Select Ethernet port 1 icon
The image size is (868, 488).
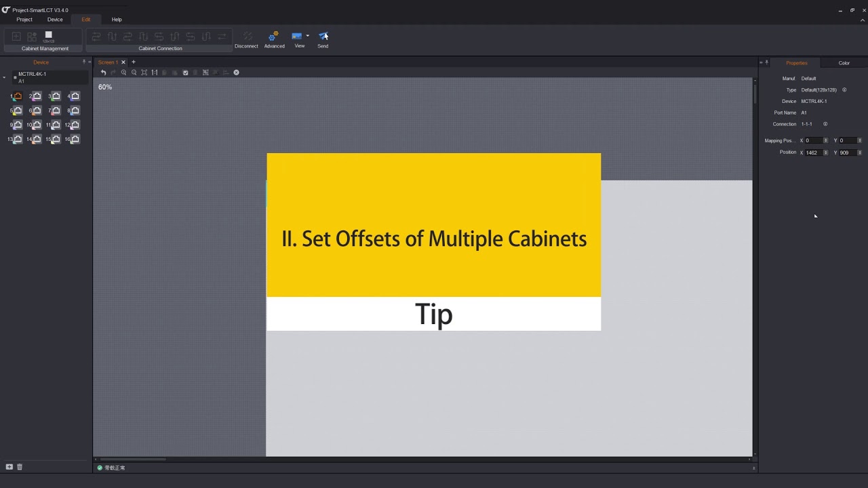[18, 96]
